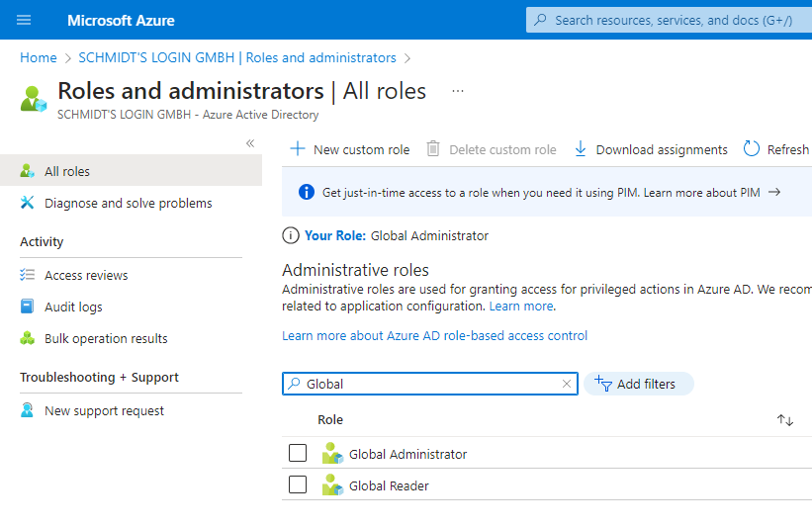Open Learn more about Azure AD role-based access control
This screenshot has width=812, height=527.
click(434, 335)
